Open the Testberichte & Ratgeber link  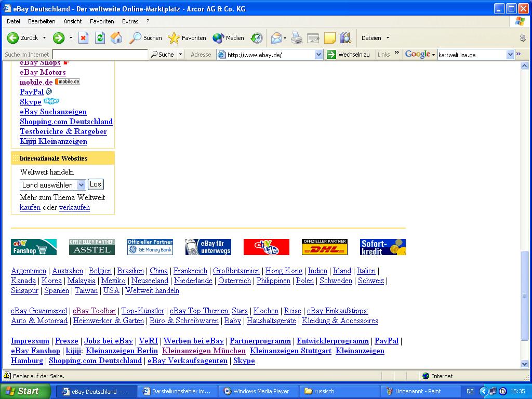coord(63,131)
